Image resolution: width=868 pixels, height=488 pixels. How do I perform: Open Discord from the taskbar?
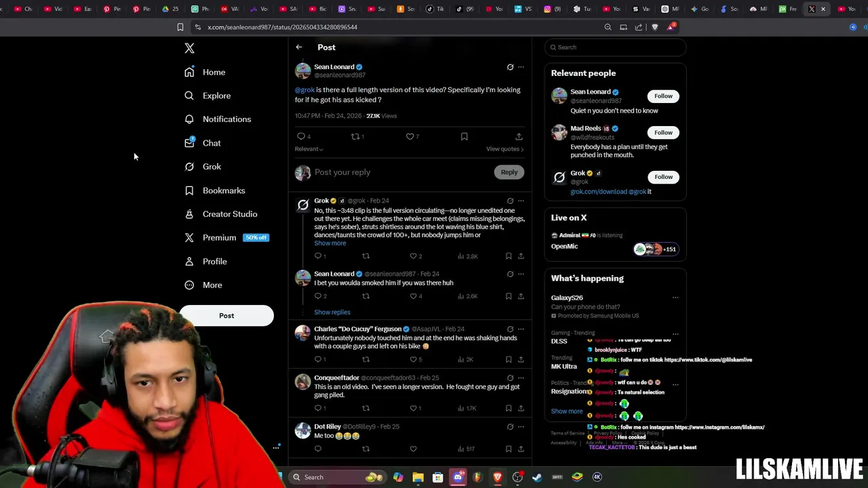pos(458,477)
